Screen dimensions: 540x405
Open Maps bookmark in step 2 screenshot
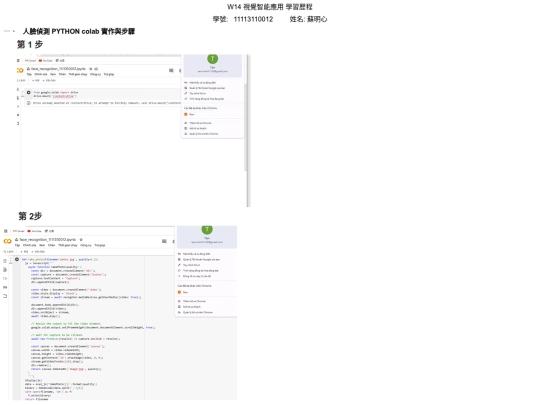coord(49,231)
